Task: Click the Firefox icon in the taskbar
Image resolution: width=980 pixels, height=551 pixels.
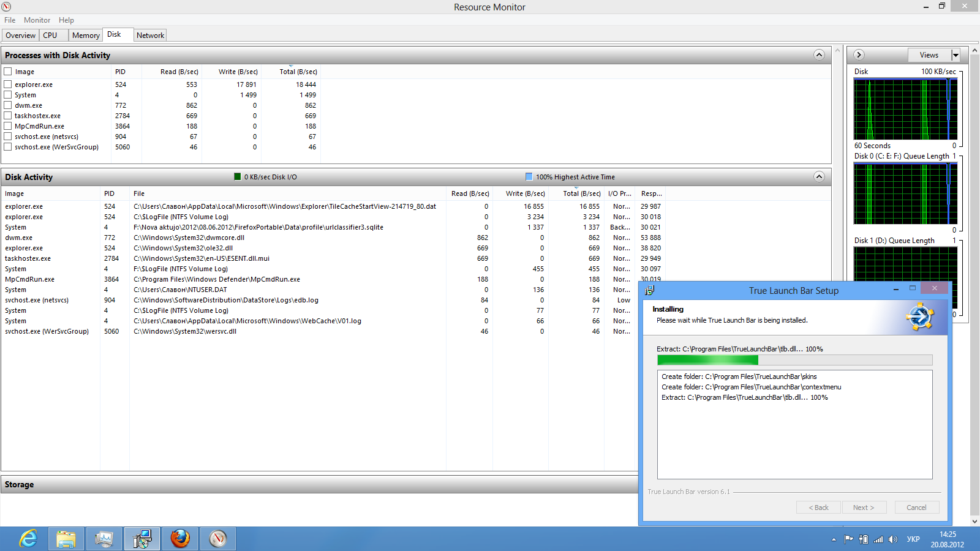Action: coord(180,539)
